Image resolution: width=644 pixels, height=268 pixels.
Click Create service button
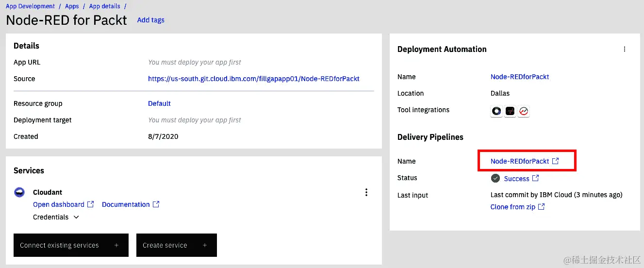(x=177, y=245)
